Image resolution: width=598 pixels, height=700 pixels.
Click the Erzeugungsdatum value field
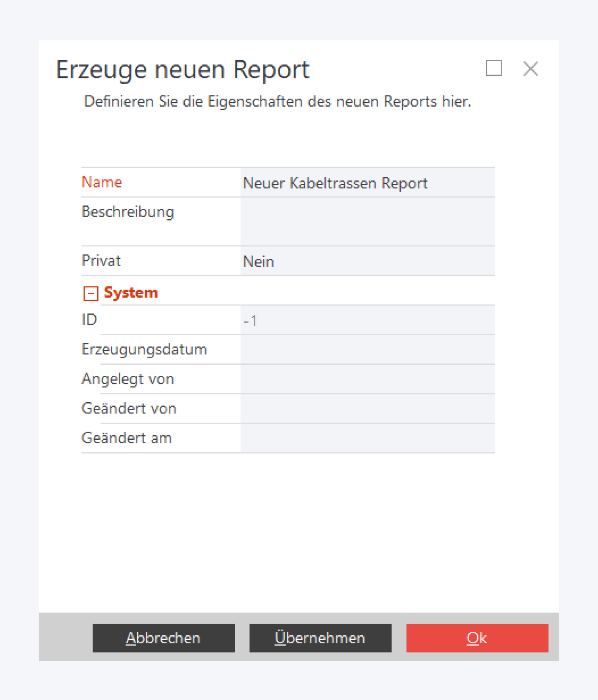[367, 350]
